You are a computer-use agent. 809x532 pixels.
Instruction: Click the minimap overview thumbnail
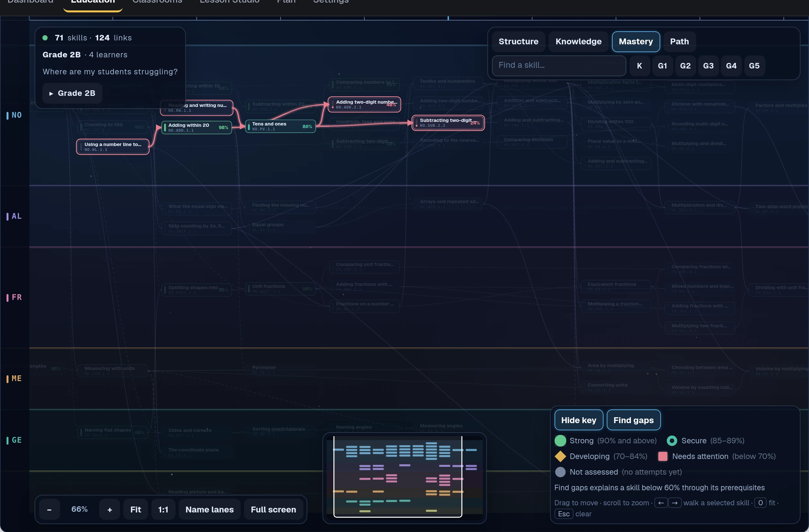tap(404, 478)
